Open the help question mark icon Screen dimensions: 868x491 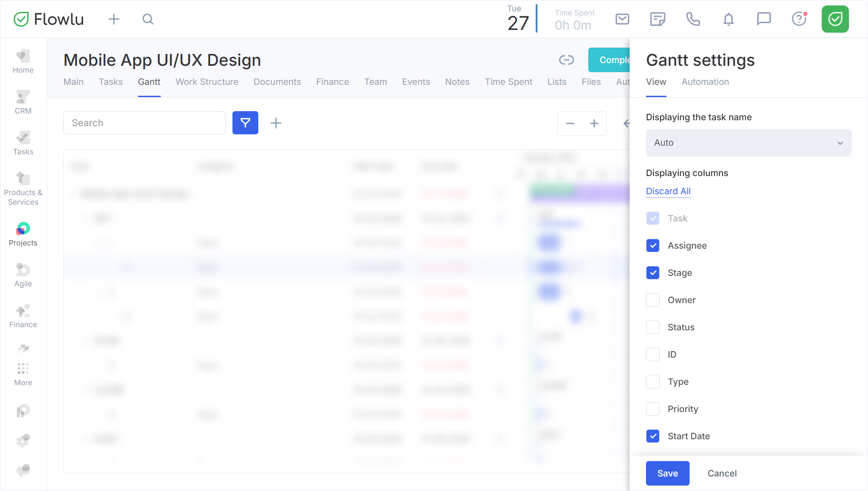(x=799, y=19)
